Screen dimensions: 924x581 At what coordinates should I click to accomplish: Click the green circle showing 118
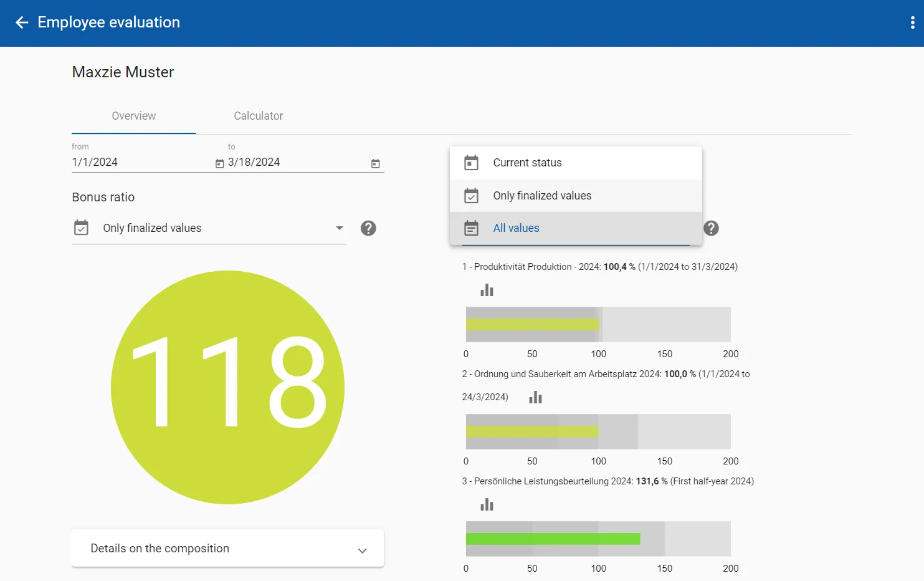pos(227,387)
